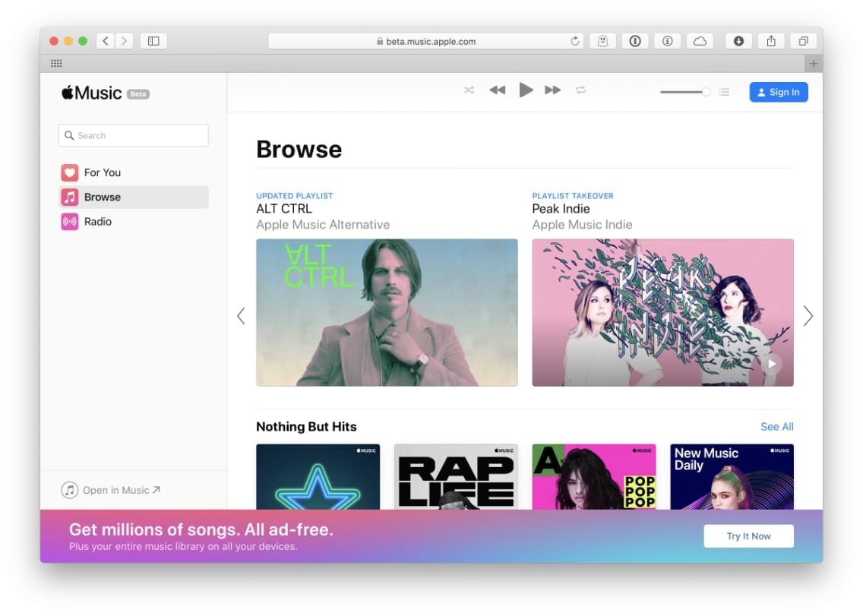
Task: Play Peak Indie via overlay play button
Action: point(772,364)
